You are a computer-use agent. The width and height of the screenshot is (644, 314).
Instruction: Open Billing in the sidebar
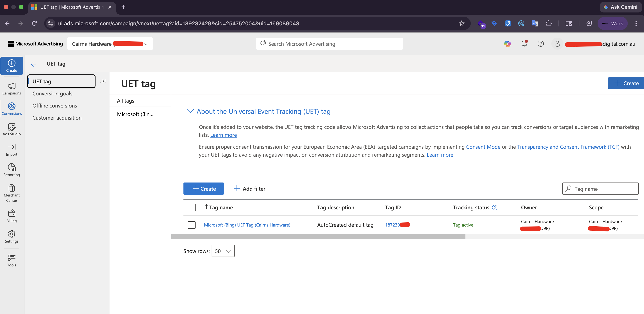click(12, 216)
